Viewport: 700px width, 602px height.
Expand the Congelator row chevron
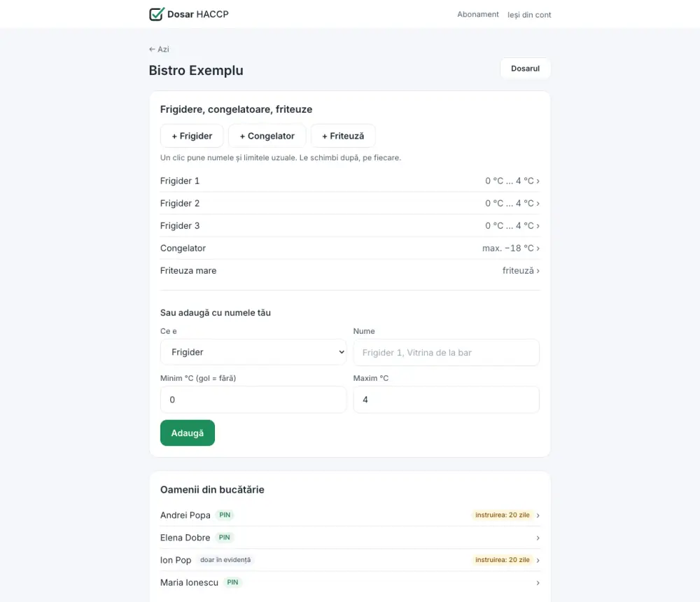538,248
